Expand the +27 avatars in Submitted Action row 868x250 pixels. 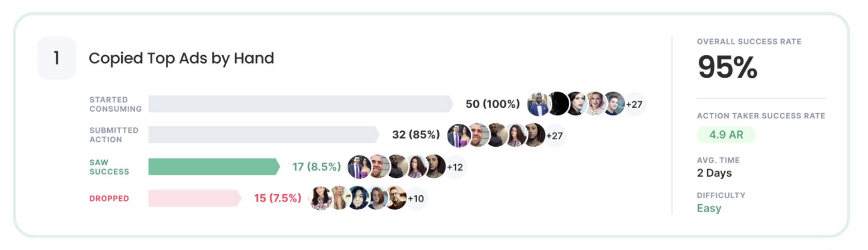554,135
